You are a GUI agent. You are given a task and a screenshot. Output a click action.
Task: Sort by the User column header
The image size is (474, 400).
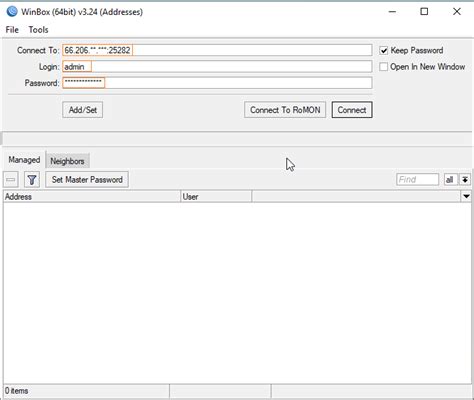point(216,197)
